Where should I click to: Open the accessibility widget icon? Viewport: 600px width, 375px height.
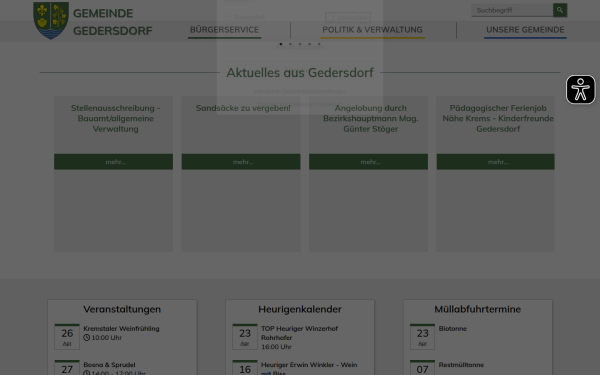(x=580, y=90)
